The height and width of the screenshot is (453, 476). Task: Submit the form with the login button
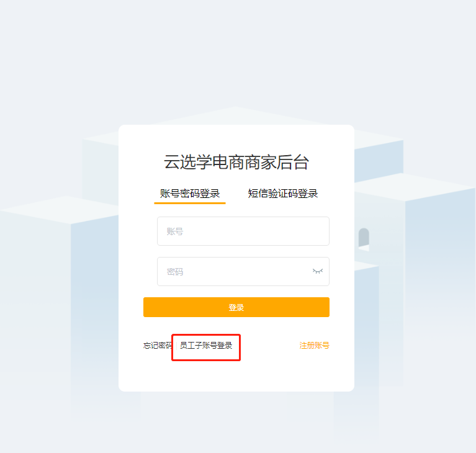(x=236, y=307)
